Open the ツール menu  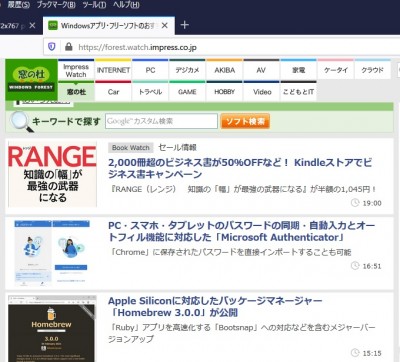tap(94, 5)
